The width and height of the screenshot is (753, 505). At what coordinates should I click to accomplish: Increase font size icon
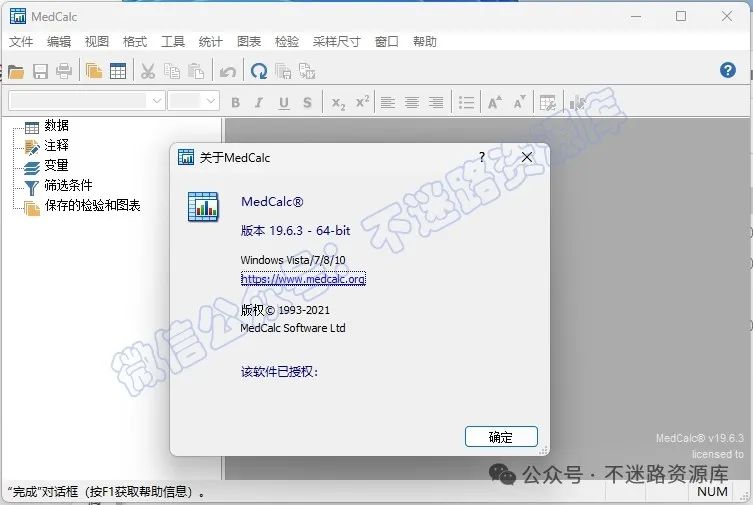point(495,102)
